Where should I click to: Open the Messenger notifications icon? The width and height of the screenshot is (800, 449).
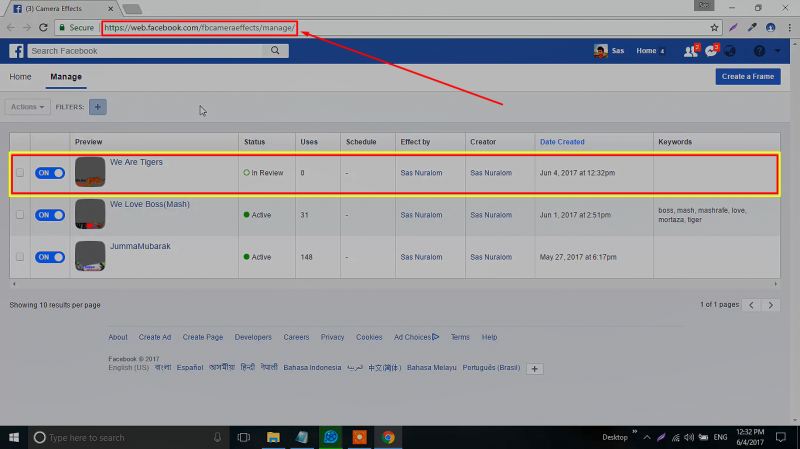point(711,51)
